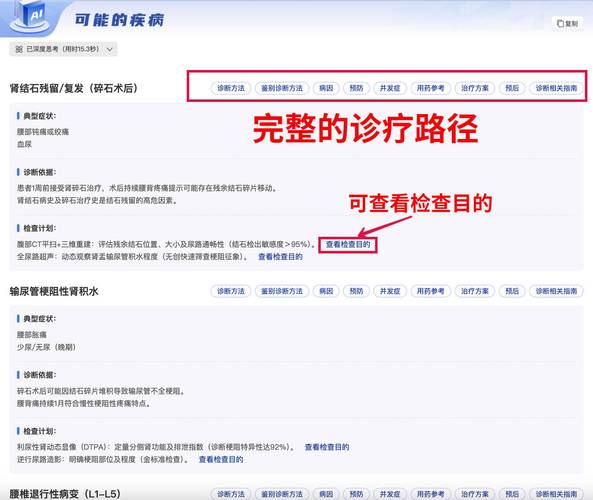Click the line 肾结石病史及碎石治疗史是结石残留的高危因素
The image size is (593, 500).
pyautogui.click(x=97, y=200)
